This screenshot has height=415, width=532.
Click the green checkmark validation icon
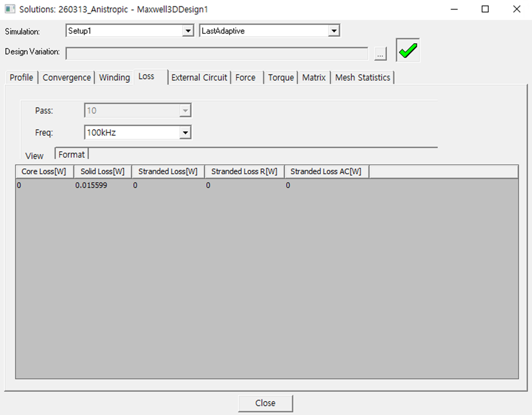pos(408,51)
